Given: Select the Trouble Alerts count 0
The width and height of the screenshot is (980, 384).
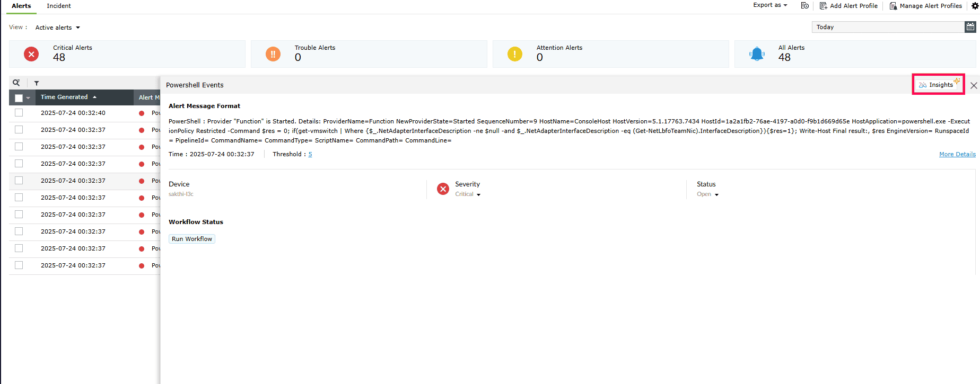Looking at the screenshot, I should coord(298,58).
